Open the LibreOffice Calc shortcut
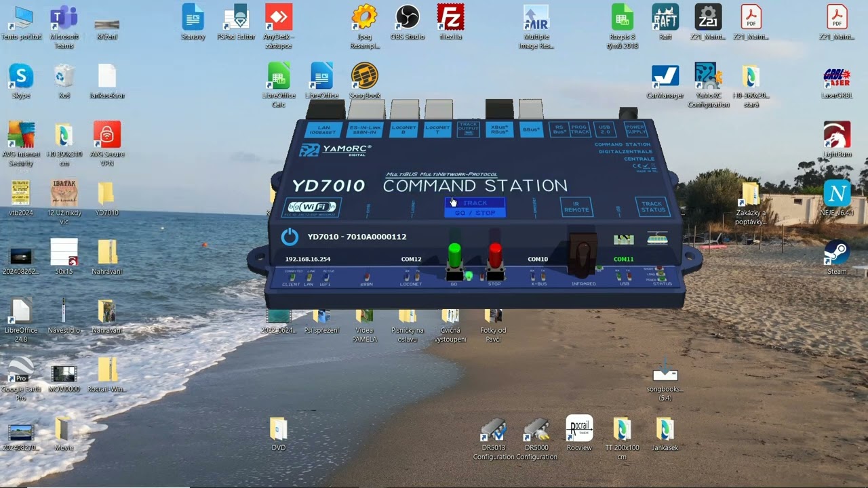This screenshot has width=868, height=488. tap(278, 85)
